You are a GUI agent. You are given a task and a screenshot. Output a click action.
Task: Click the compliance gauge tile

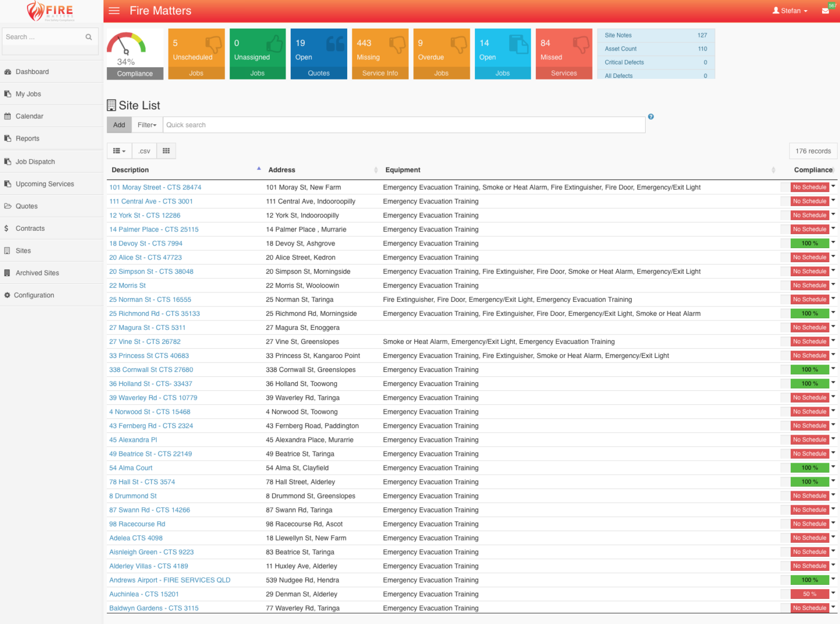click(x=135, y=54)
